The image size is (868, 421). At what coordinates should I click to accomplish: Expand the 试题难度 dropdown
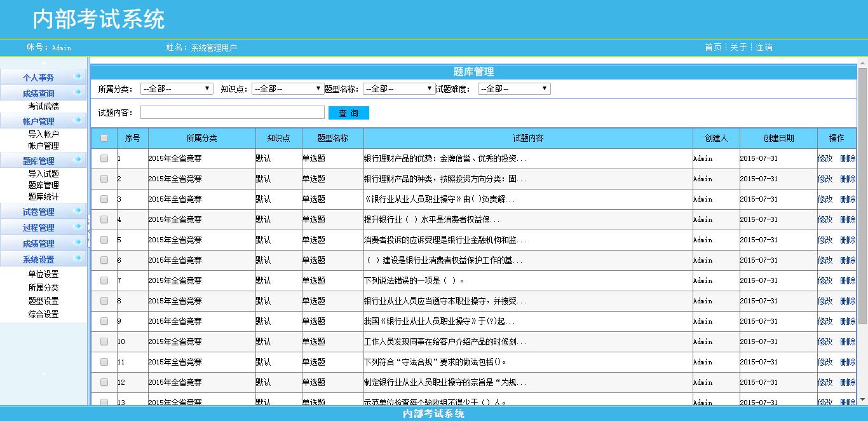(514, 89)
